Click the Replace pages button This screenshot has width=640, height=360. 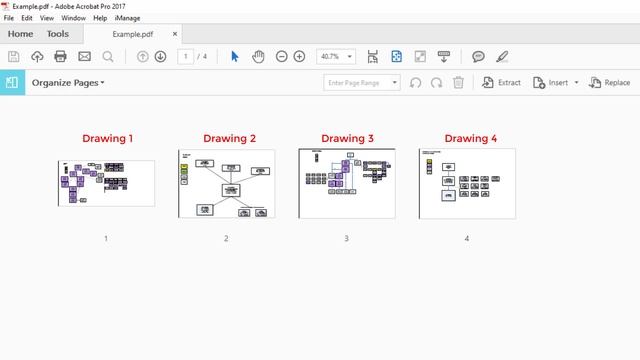pyautogui.click(x=609, y=83)
